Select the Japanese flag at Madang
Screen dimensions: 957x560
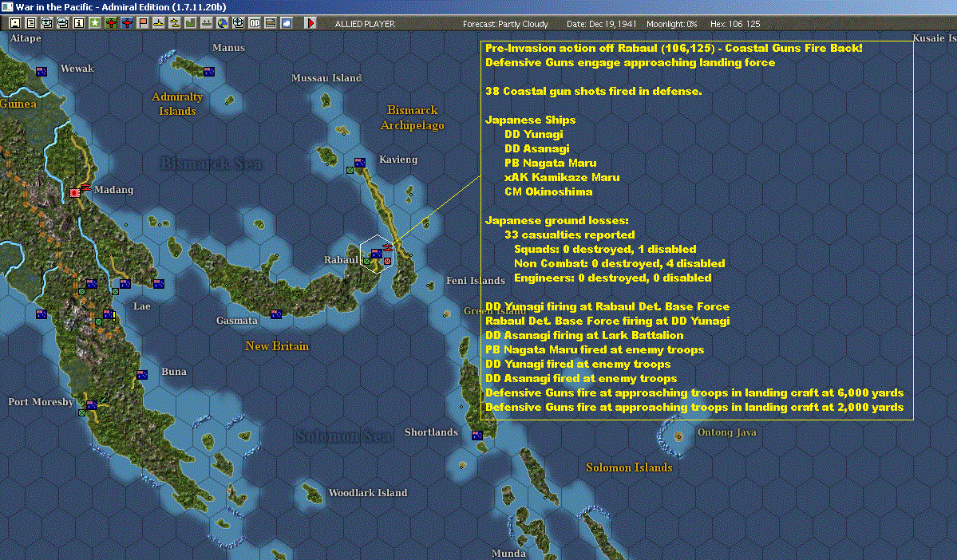point(75,193)
